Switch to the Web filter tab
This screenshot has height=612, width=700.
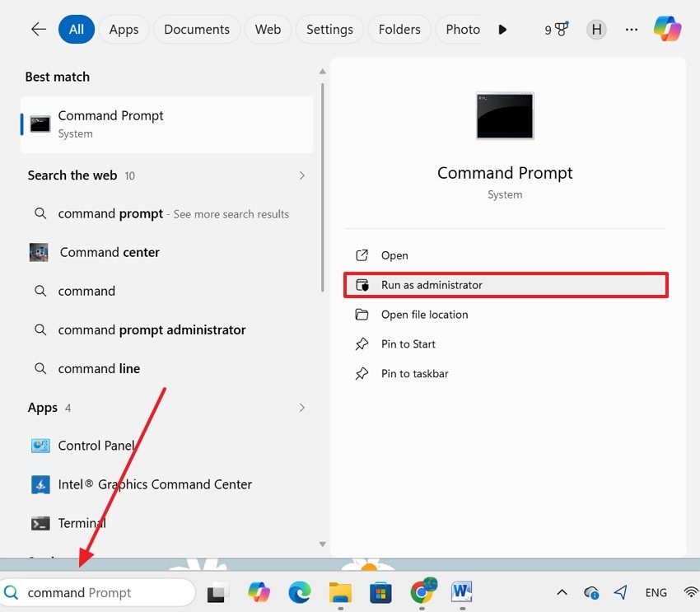coord(268,30)
